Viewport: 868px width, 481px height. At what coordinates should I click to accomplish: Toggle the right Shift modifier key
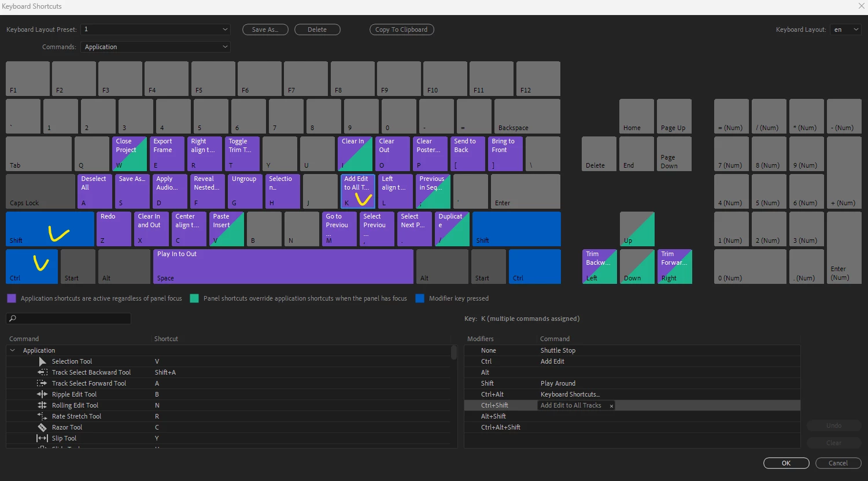coord(516,229)
